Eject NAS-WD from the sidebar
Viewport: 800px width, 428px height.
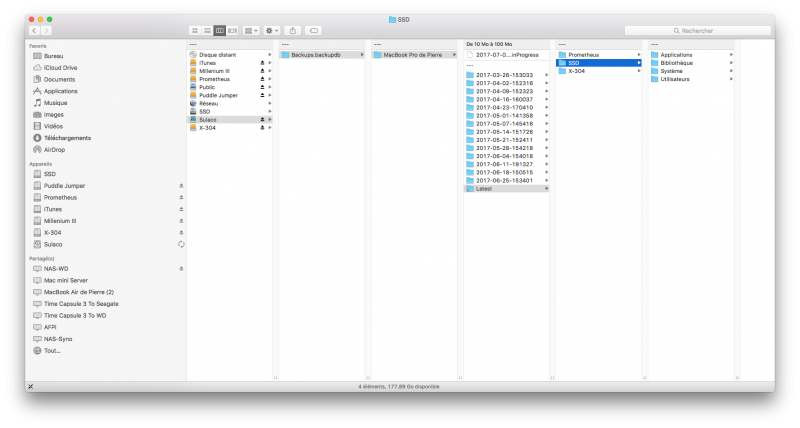pyautogui.click(x=181, y=268)
